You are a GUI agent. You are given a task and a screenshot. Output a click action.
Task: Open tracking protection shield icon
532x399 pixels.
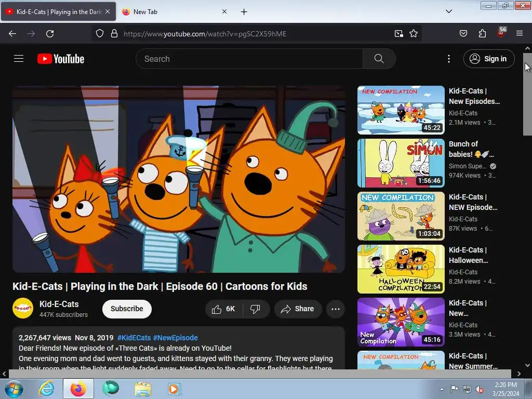coord(99,34)
